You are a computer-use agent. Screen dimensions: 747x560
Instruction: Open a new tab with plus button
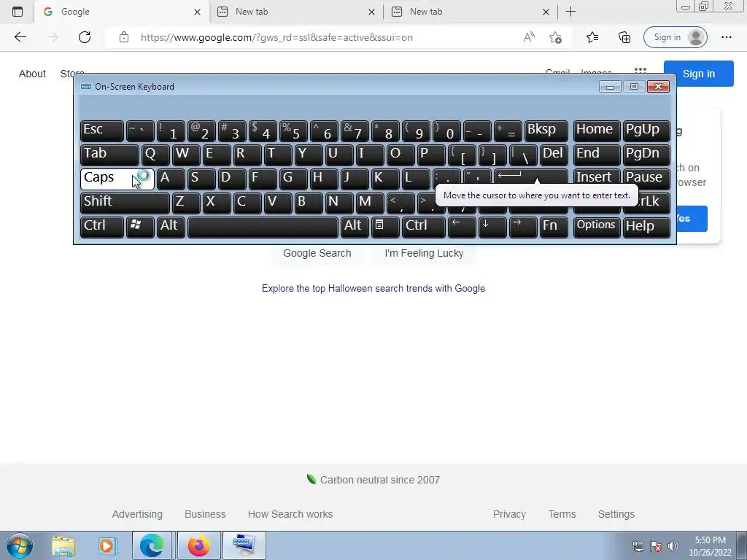[x=570, y=12]
